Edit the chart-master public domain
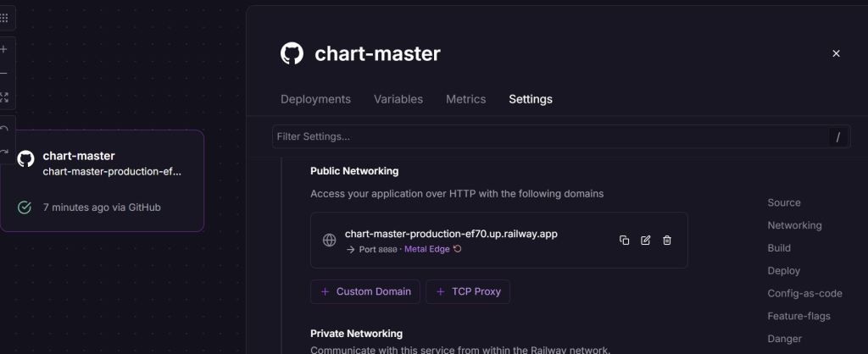The height and width of the screenshot is (354, 868). point(646,241)
